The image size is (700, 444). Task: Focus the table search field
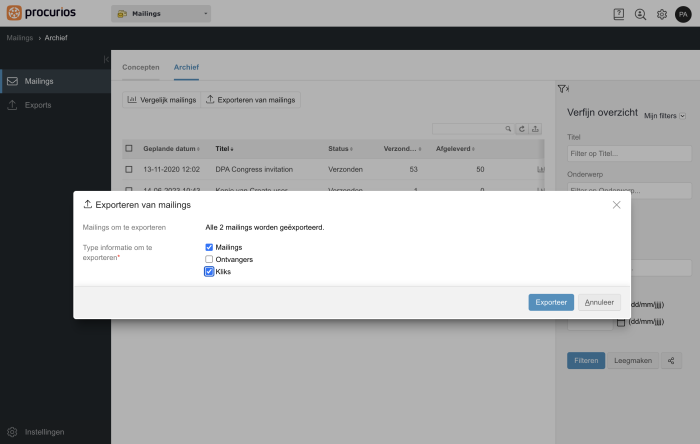pos(469,129)
